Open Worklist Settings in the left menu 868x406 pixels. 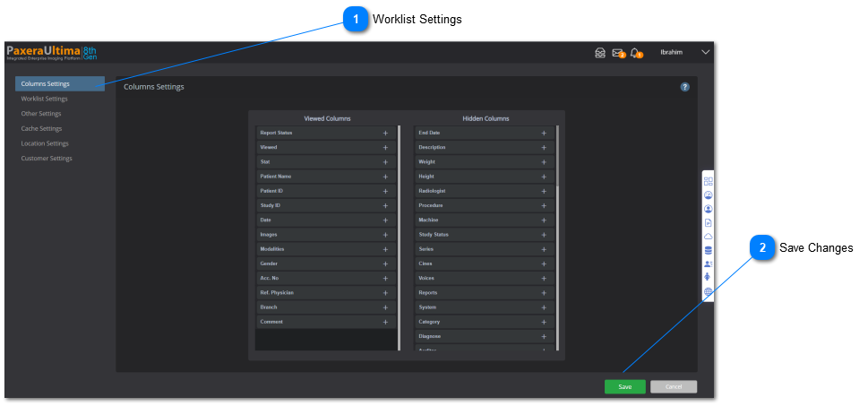pos(44,99)
